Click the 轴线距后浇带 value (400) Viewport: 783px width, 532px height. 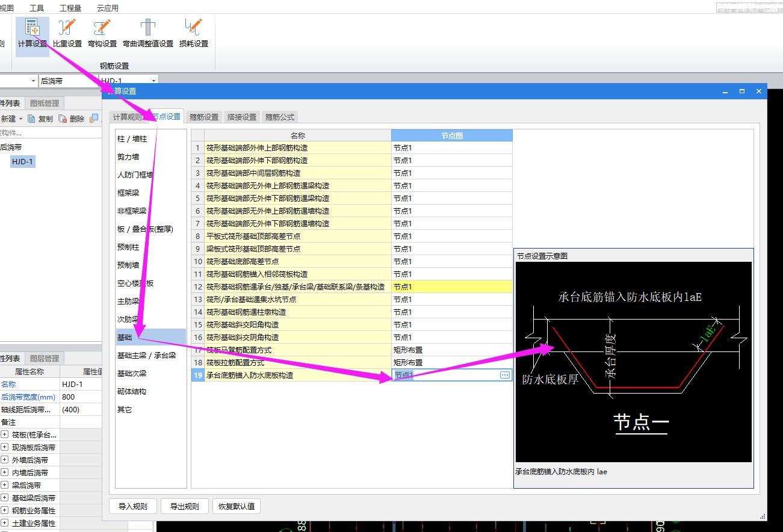pos(81,410)
